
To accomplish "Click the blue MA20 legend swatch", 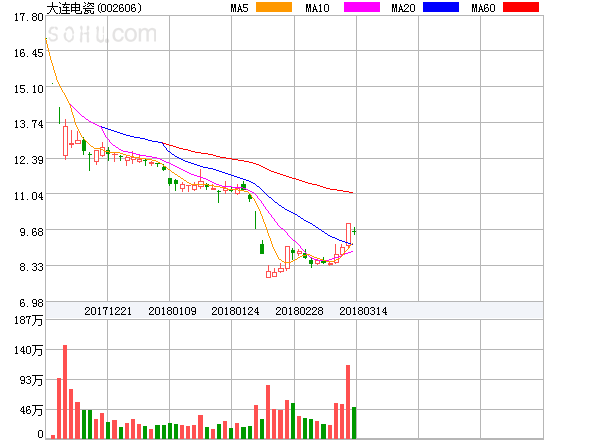I will pyautogui.click(x=441, y=7).
